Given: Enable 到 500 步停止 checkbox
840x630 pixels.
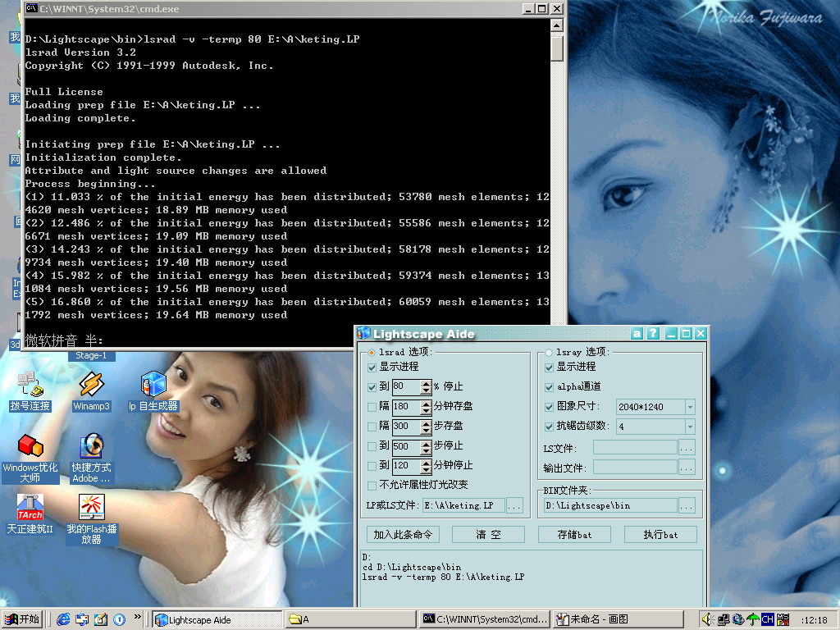Looking at the screenshot, I should tap(372, 445).
